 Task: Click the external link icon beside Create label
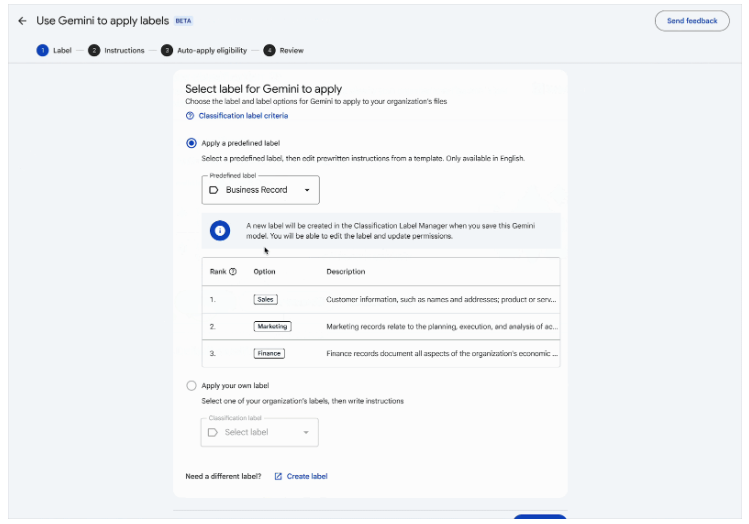pyautogui.click(x=278, y=476)
